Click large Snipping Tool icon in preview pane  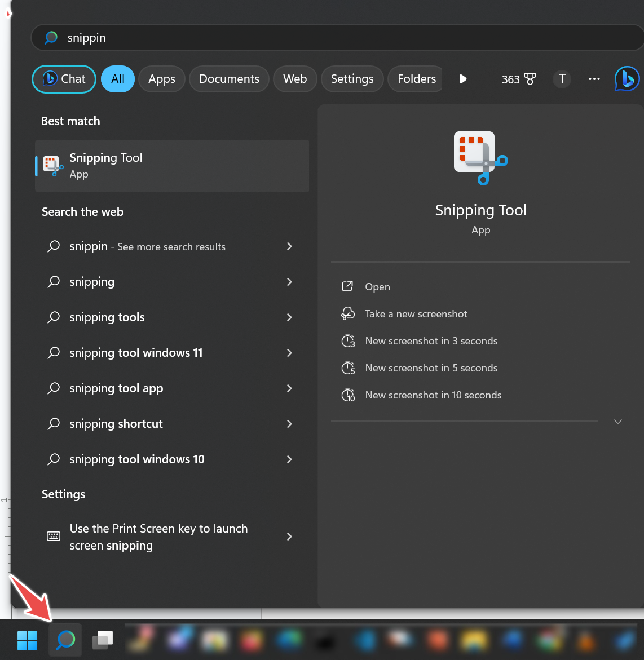coord(480,158)
